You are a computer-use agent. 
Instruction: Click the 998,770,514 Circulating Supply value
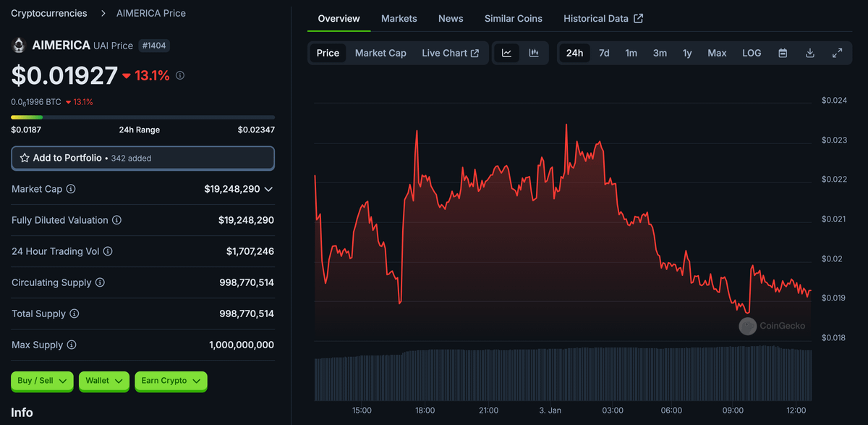[247, 282]
